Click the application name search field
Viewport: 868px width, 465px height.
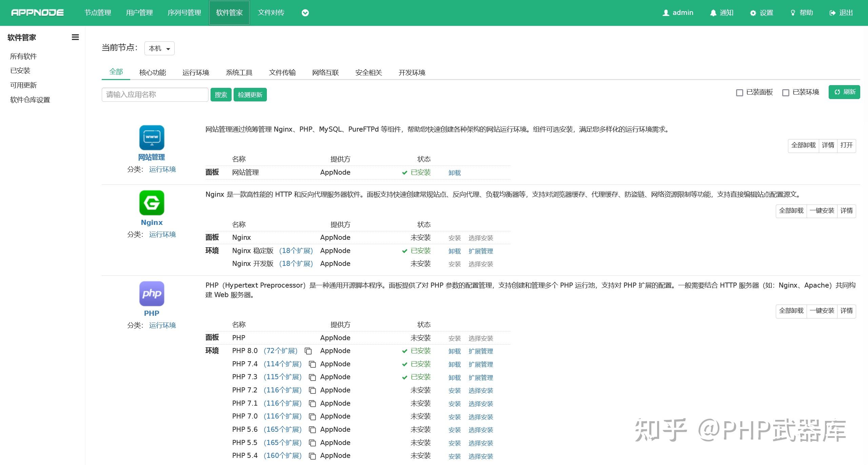(x=155, y=94)
